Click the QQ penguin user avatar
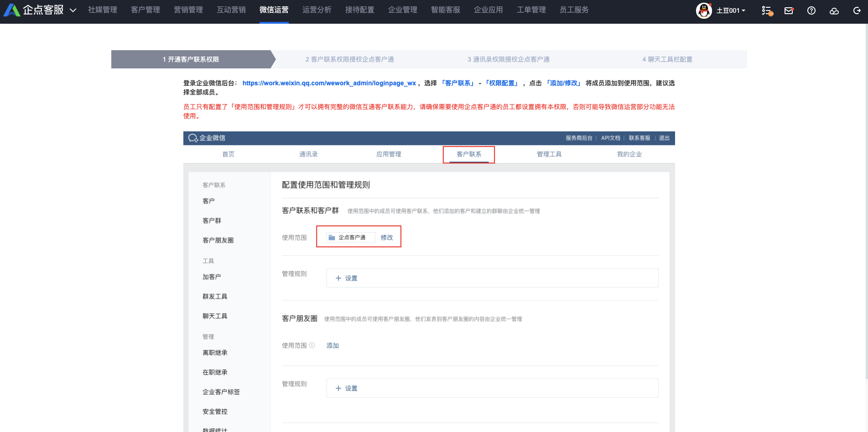The width and height of the screenshot is (868, 432). [704, 10]
